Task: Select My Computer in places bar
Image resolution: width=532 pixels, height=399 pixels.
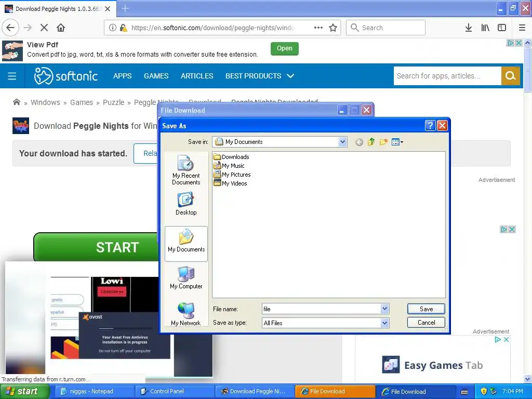Action: click(186, 277)
